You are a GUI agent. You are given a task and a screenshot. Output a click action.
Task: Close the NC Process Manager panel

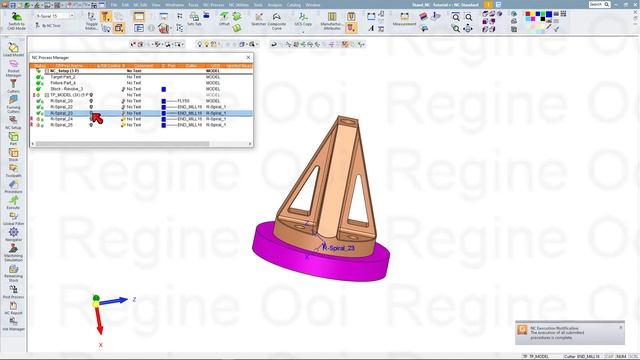[x=248, y=58]
